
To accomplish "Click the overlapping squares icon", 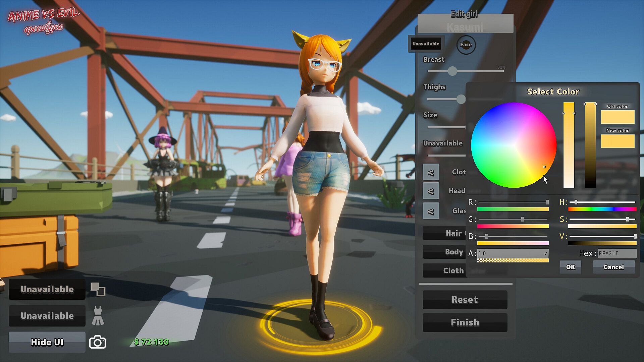I will pos(98,289).
